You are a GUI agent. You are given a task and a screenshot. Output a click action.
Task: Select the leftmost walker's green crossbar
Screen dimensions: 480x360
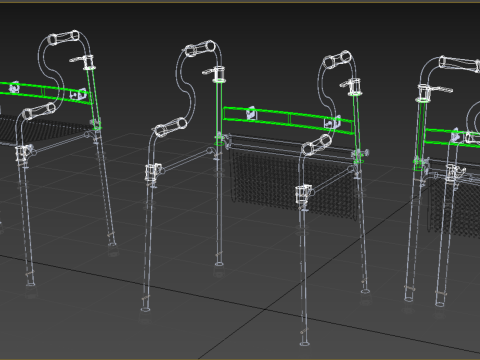[47, 93]
